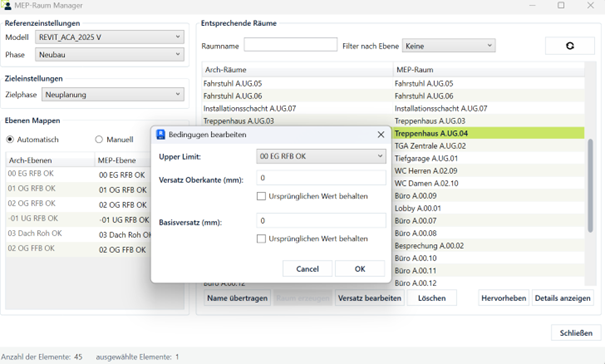The width and height of the screenshot is (605, 364).
Task: Select Arch-Räume row Installationsschacht A.UG.07
Action: [x=297, y=108]
